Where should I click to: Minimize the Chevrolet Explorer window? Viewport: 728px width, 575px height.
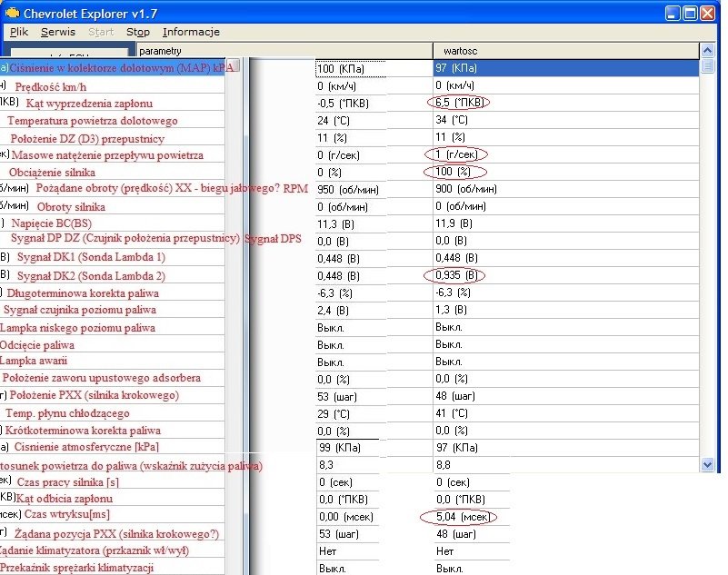click(x=673, y=12)
